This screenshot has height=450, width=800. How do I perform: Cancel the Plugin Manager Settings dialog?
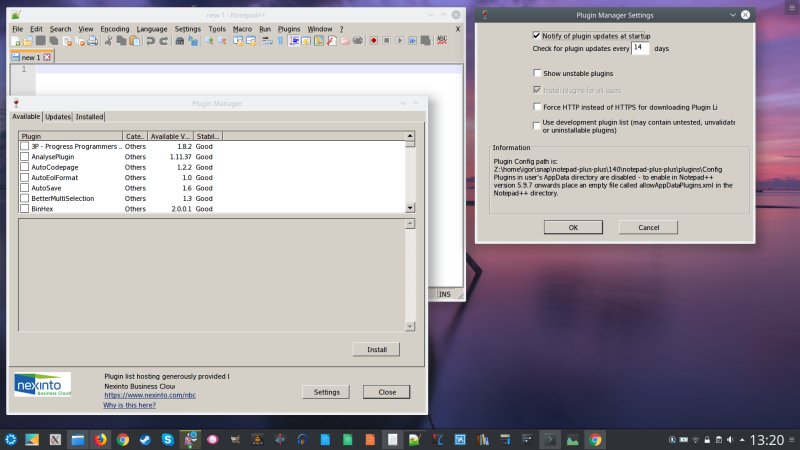point(648,228)
